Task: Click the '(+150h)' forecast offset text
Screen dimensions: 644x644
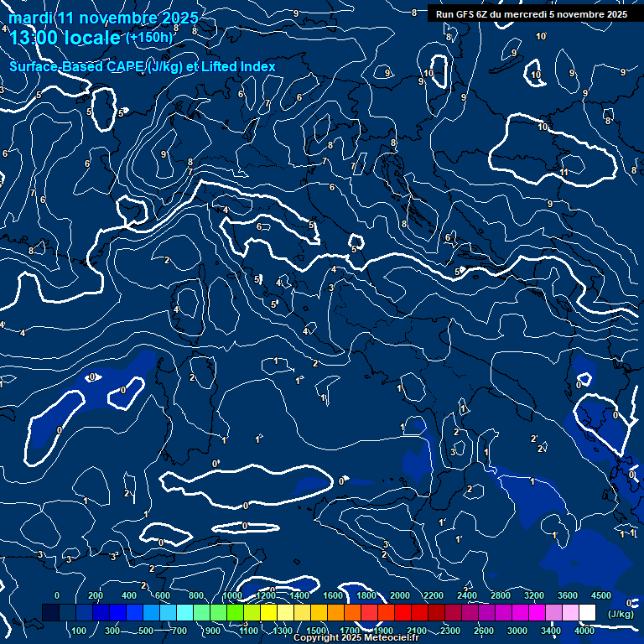Action: click(x=149, y=38)
